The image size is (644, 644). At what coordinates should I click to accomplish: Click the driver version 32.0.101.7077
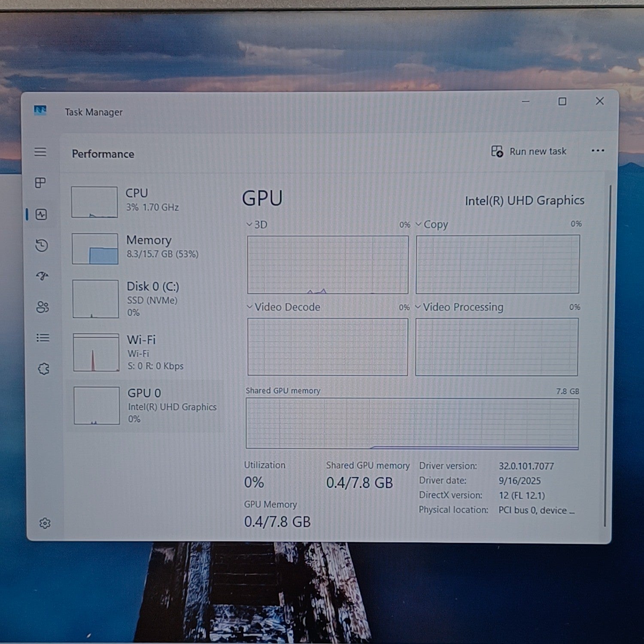526,466
